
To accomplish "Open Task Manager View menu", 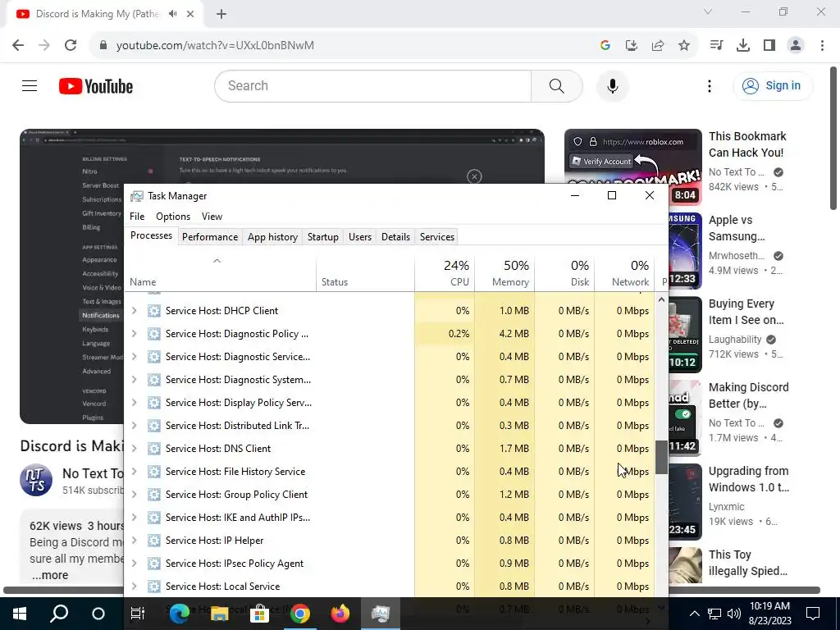I will (x=212, y=217).
